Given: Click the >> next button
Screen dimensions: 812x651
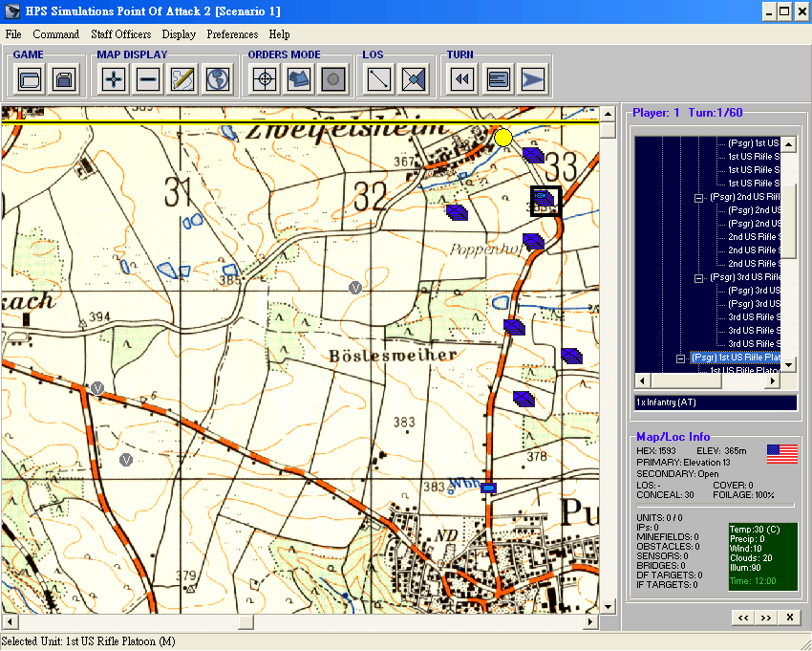Looking at the screenshot, I should tap(765, 618).
